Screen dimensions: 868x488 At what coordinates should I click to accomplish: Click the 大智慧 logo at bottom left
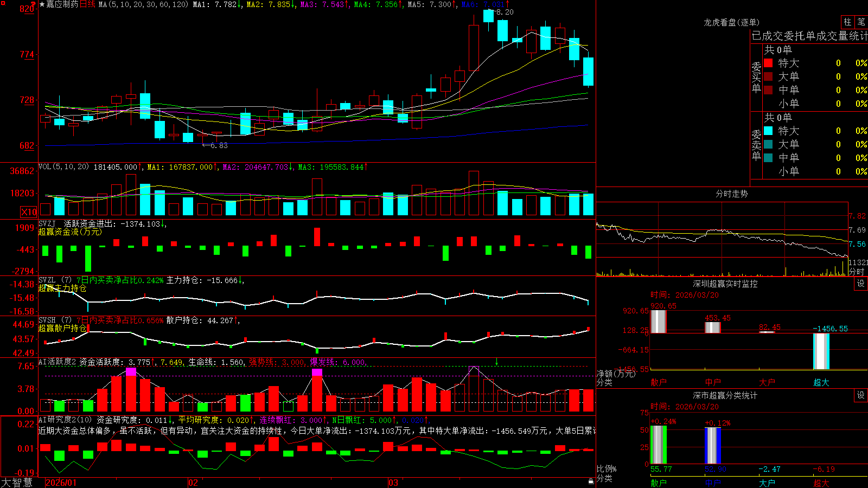coord(17,483)
